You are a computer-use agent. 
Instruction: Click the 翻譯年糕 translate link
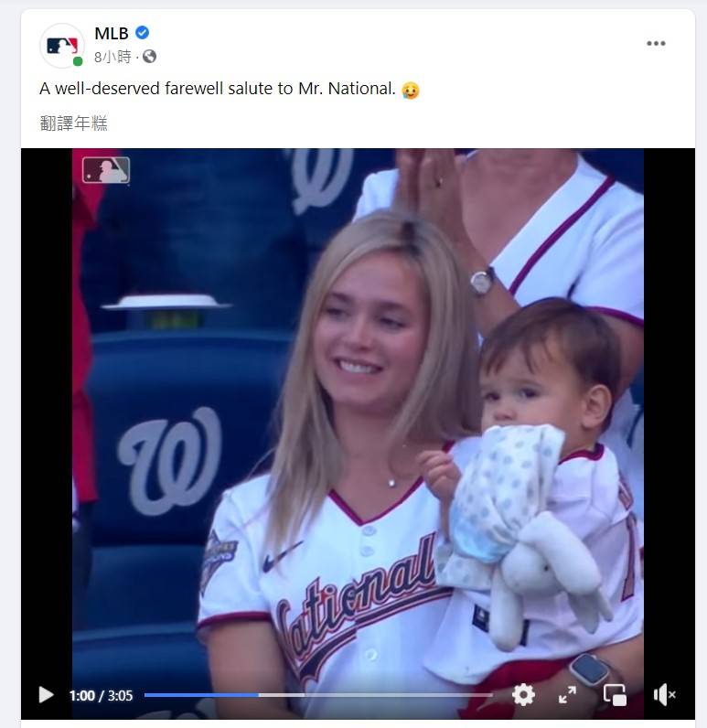(74, 123)
